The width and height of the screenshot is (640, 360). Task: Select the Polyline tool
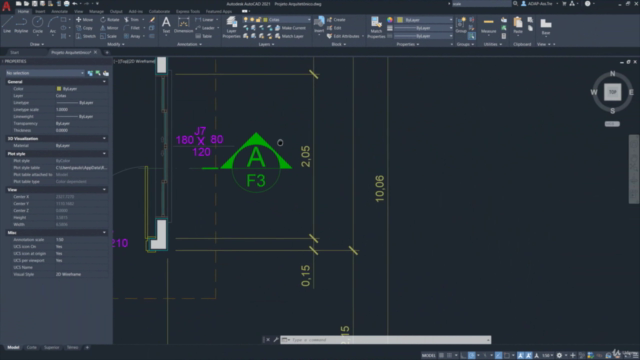[21, 25]
